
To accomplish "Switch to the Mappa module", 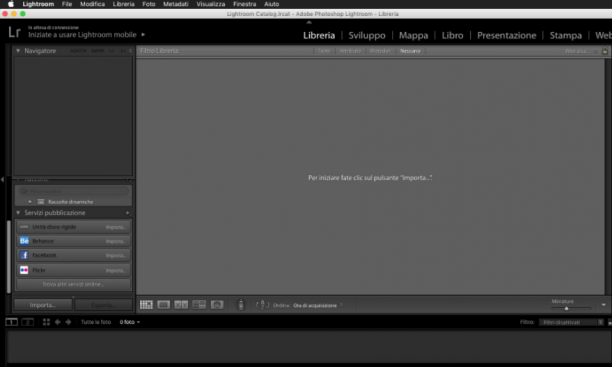I will 413,36.
